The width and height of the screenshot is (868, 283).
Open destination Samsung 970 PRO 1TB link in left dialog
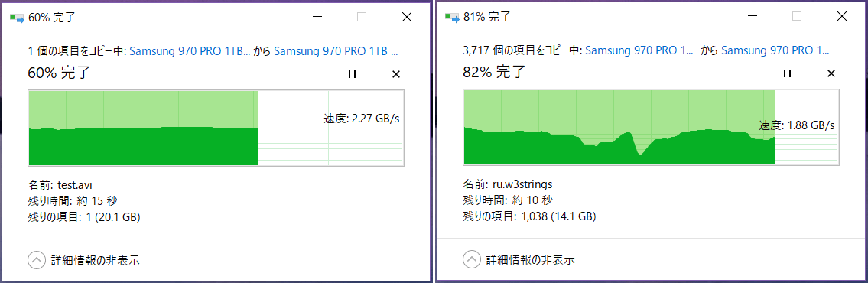click(x=336, y=51)
